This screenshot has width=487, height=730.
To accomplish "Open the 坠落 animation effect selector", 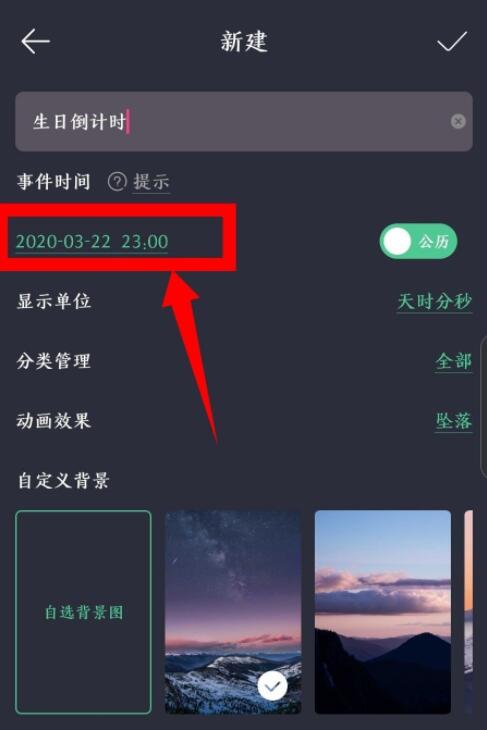I will coord(453,421).
